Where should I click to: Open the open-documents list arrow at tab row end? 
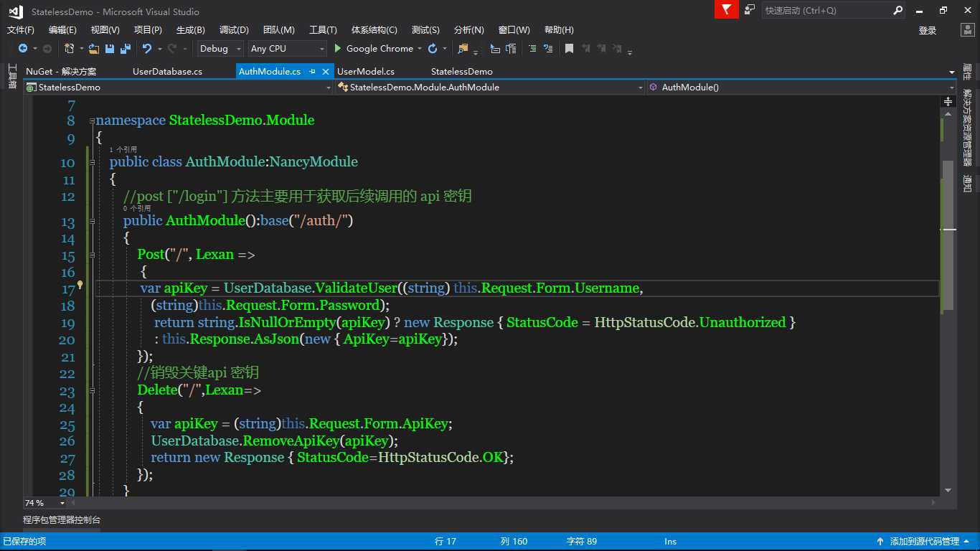coord(952,72)
